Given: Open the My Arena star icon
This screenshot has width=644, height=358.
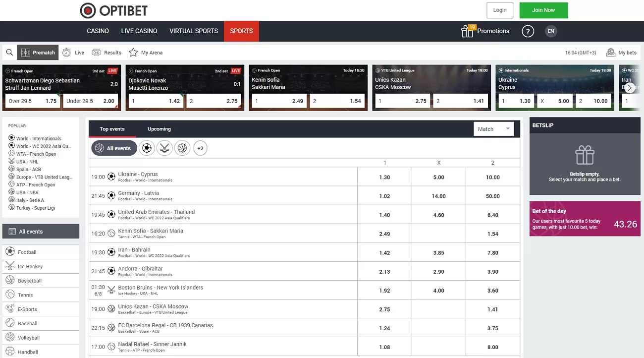Looking at the screenshot, I should 133,52.
